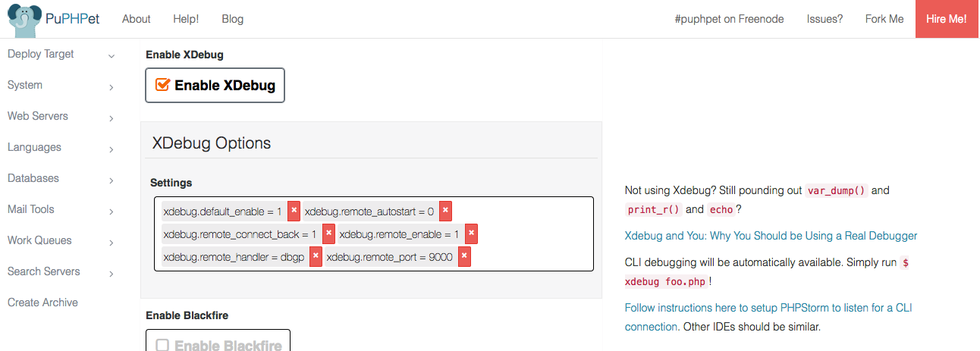Image resolution: width=980 pixels, height=351 pixels.
Task: Remove the xdebug.default_enable setting tag
Action: click(294, 211)
